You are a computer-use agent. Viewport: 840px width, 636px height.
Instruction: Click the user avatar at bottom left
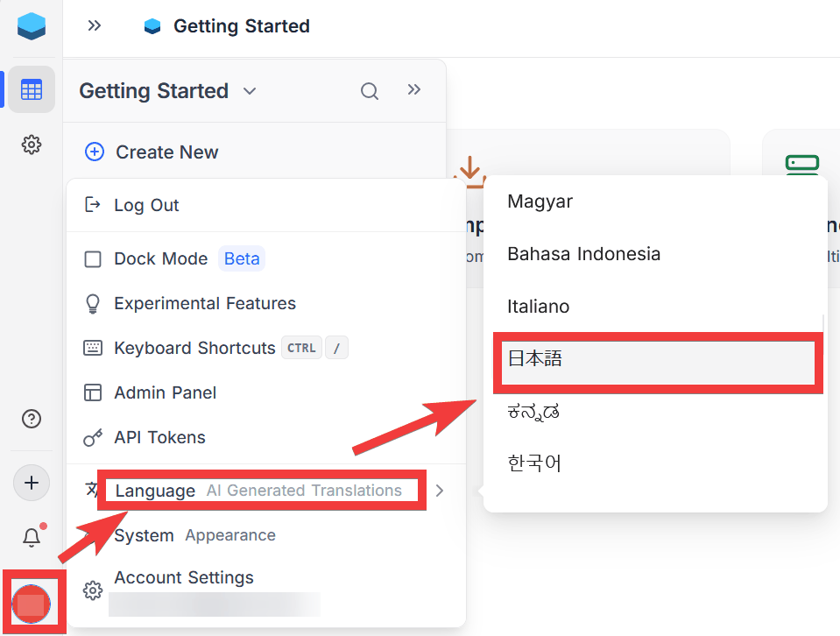click(x=32, y=603)
